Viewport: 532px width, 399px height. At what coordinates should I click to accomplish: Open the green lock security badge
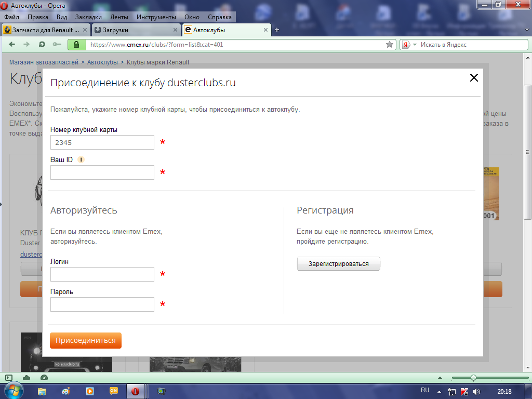(76, 45)
